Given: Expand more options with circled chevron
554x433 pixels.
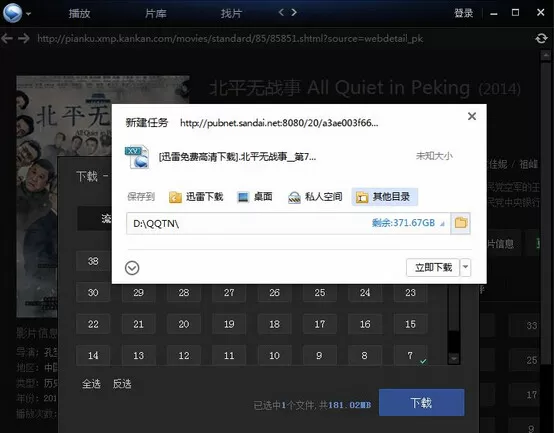Looking at the screenshot, I should pyautogui.click(x=132, y=268).
